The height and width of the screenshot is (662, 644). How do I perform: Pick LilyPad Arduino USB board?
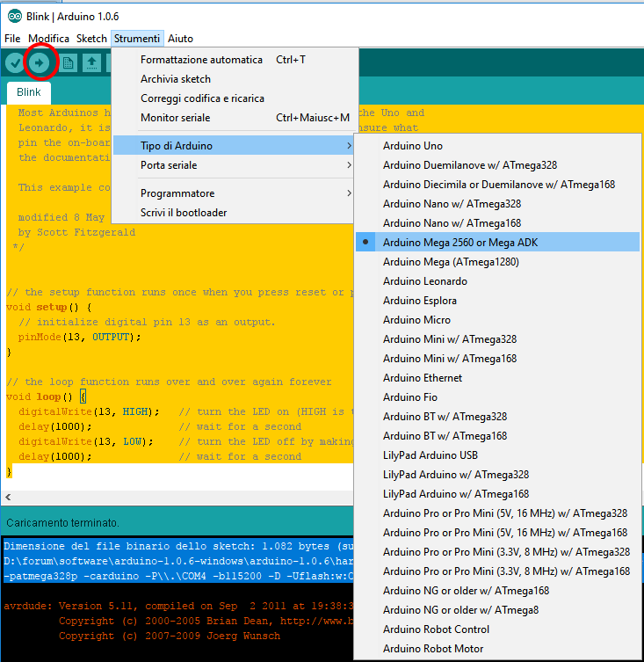click(x=431, y=455)
